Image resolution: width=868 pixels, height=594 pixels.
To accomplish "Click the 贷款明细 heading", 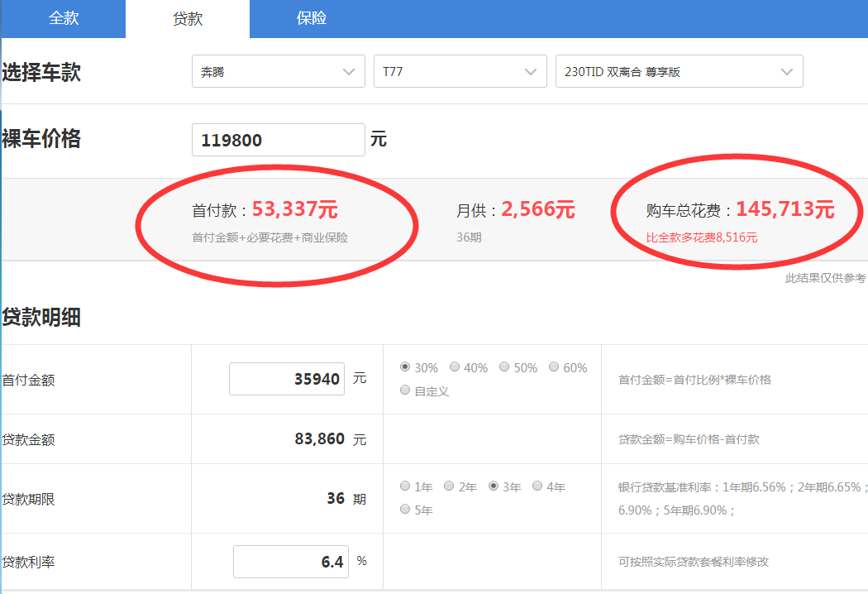I will 41,318.
